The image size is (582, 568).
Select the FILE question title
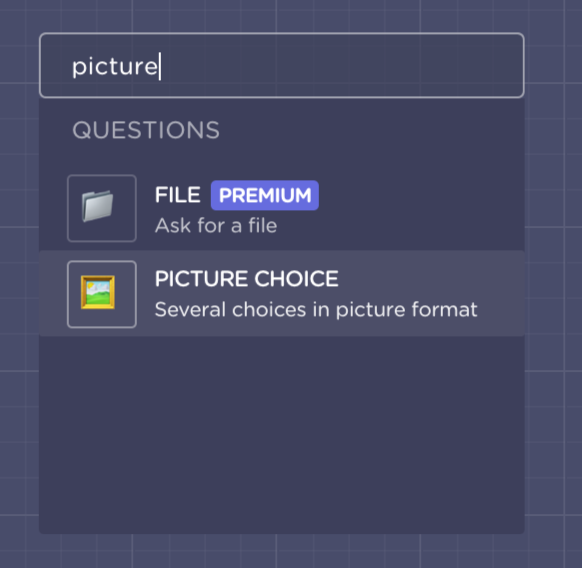click(x=177, y=195)
